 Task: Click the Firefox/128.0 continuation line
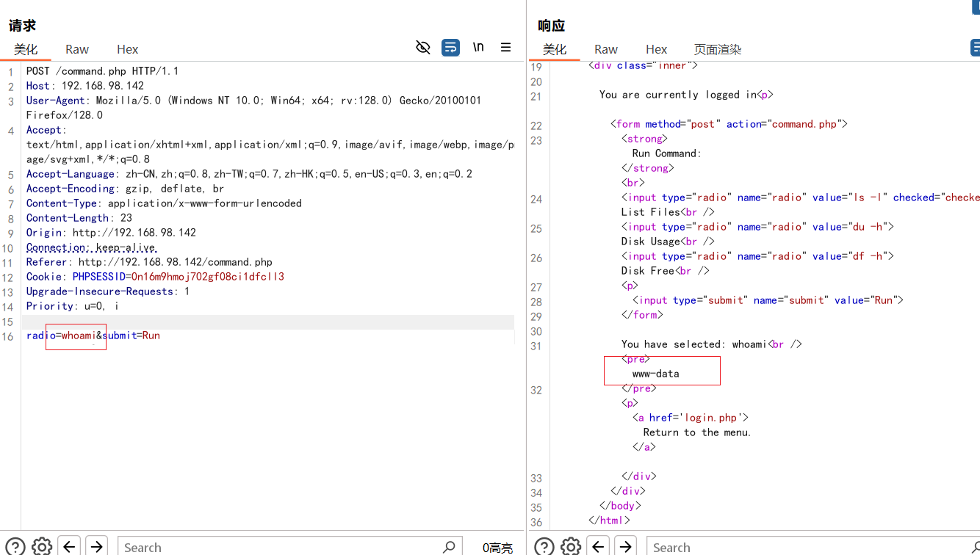[65, 115]
